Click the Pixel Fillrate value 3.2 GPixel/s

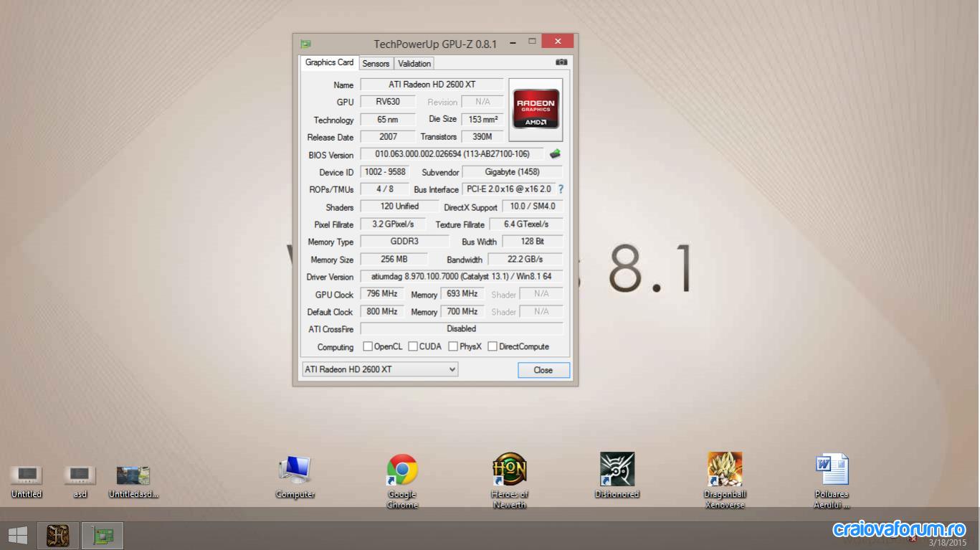pyautogui.click(x=393, y=224)
